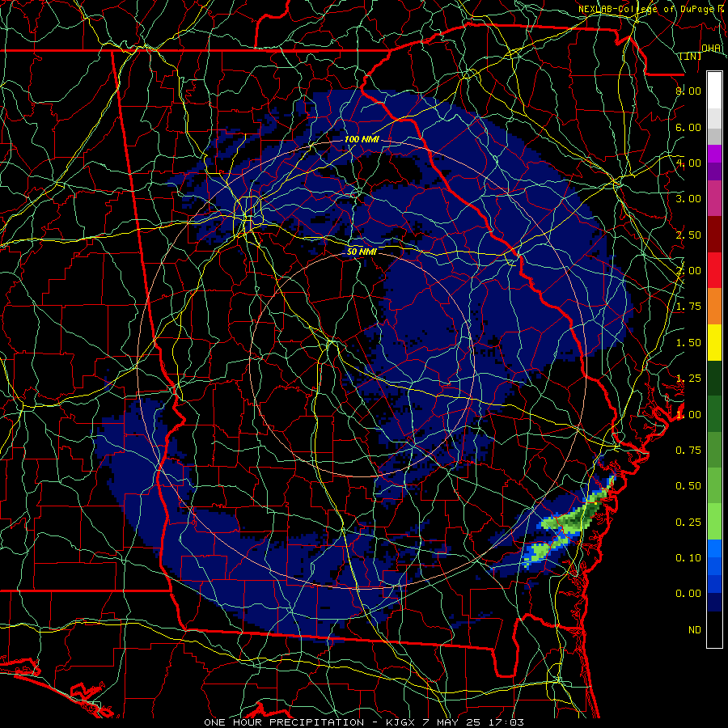Screen dimensions: 728x728
Task: Select the yellow legend swatch
Action: [x=714, y=342]
